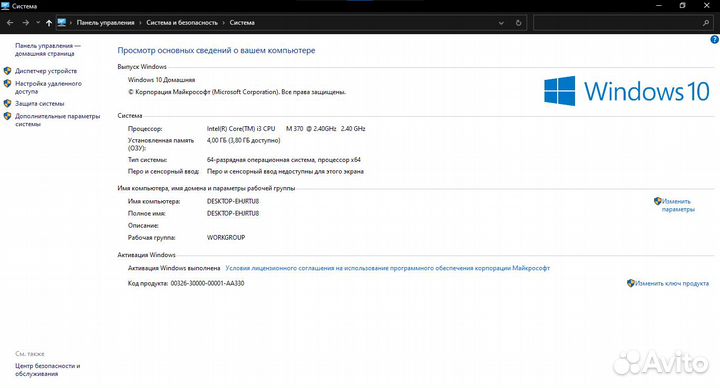Click shield icon beside 'Настройка удаленного доступа'
Viewport: 720px width, 388px height.
7,84
